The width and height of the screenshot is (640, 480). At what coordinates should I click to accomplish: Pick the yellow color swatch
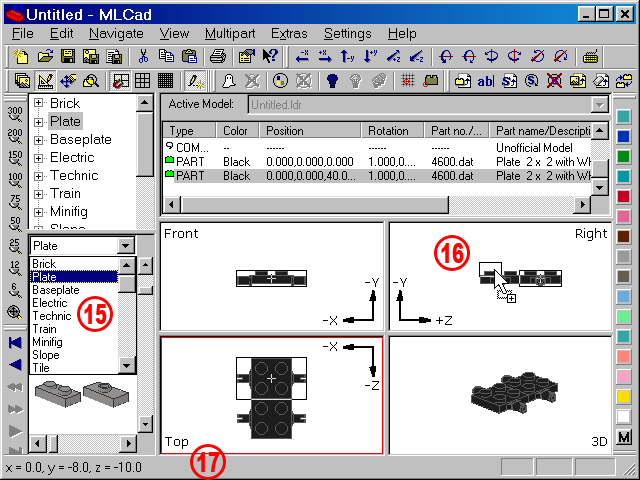click(x=624, y=396)
